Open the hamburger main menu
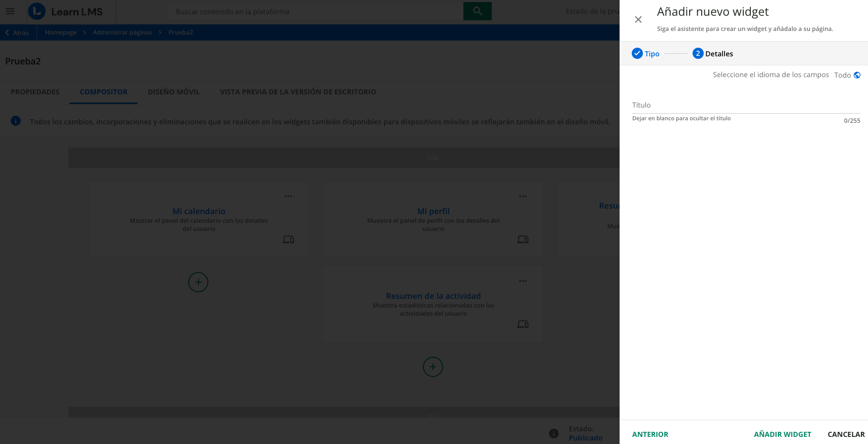This screenshot has width=868, height=444. click(10, 11)
